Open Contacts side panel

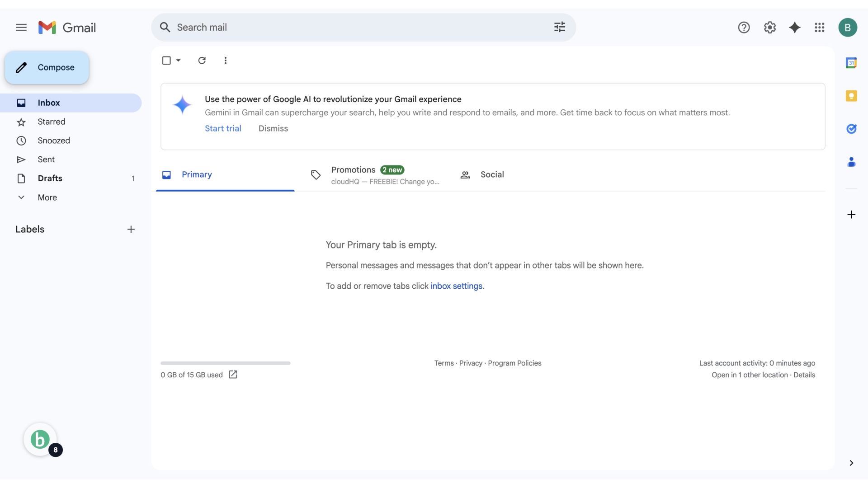click(851, 162)
